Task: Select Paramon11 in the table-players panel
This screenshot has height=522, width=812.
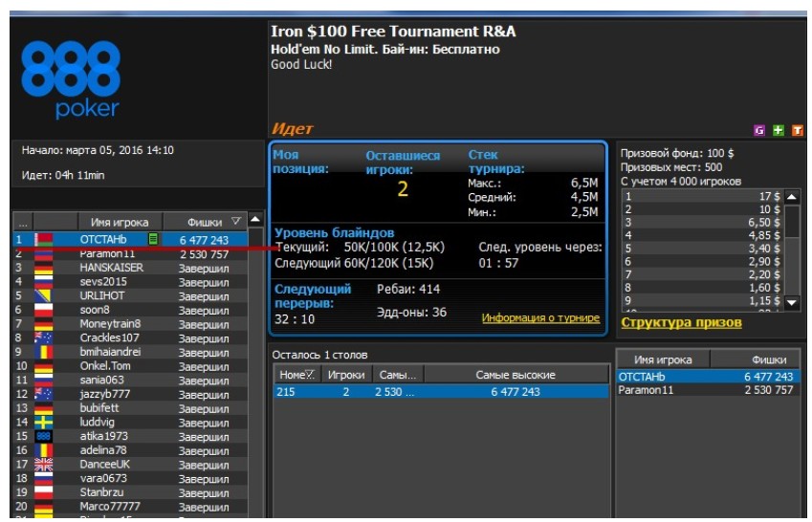Action: 708,390
